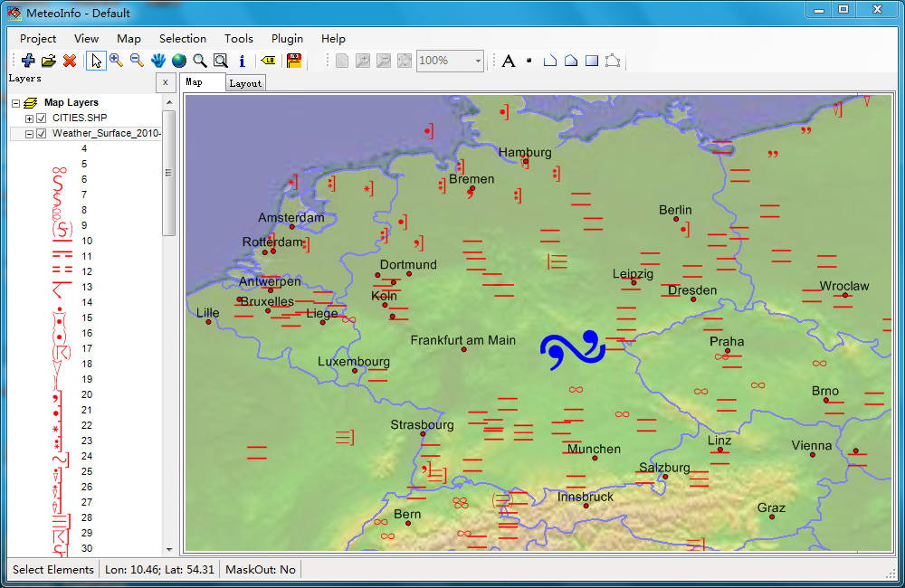Open a map file with the folder icon
Screen dimensions: 905x588
click(49, 61)
